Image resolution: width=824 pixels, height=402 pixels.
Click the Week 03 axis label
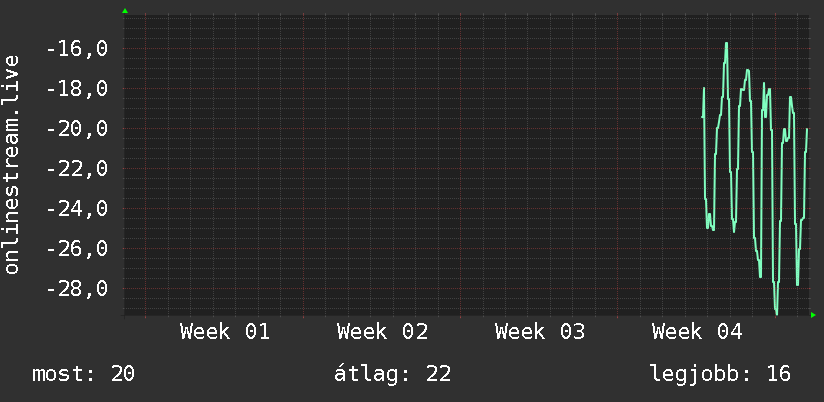tap(540, 331)
